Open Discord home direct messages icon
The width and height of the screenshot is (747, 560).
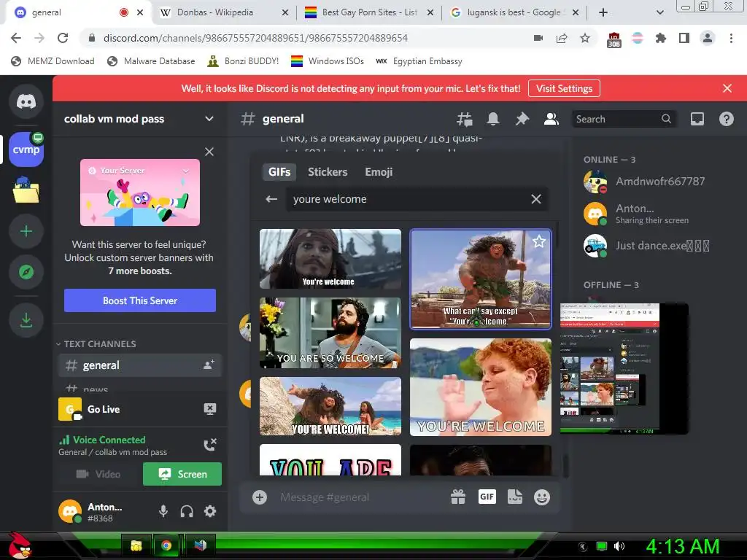click(26, 101)
